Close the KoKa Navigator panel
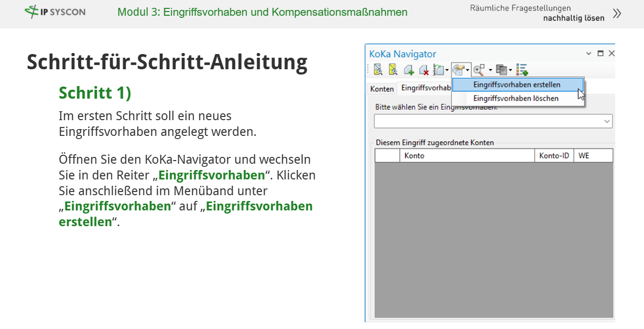 pyautogui.click(x=612, y=54)
